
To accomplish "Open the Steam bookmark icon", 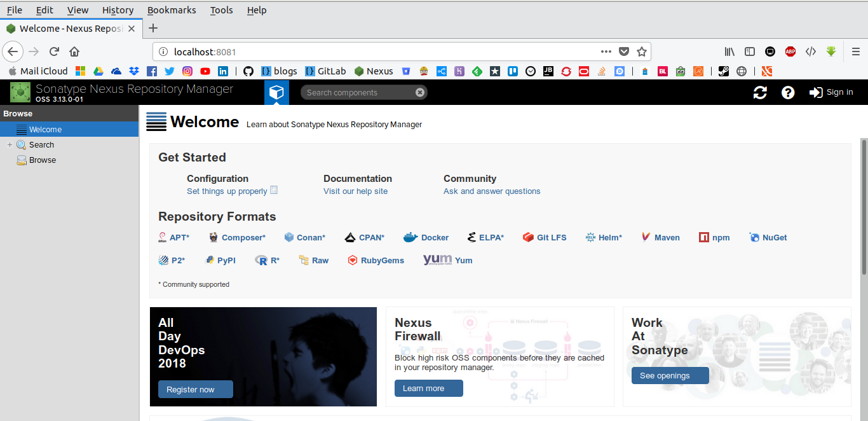I will (724, 71).
